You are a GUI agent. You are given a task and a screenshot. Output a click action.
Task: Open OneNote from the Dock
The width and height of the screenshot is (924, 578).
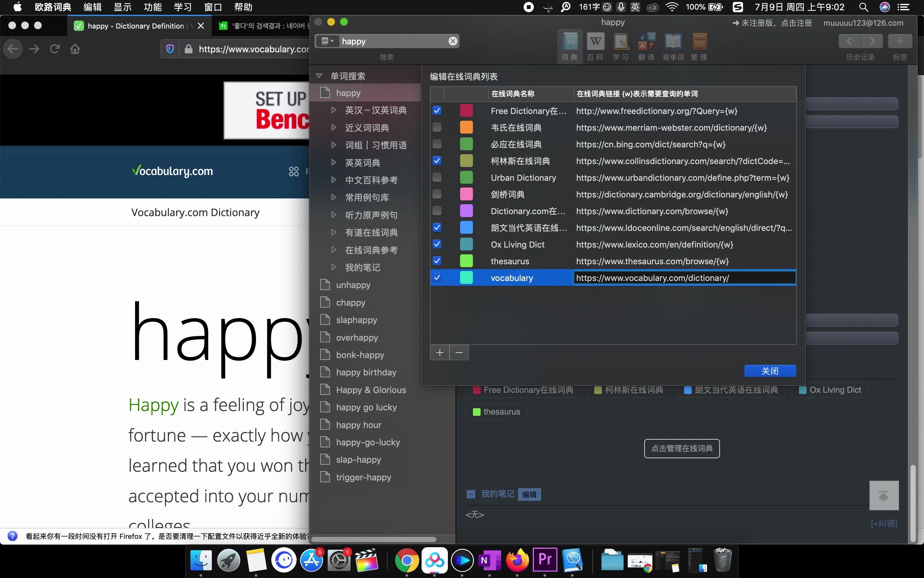coord(490,560)
